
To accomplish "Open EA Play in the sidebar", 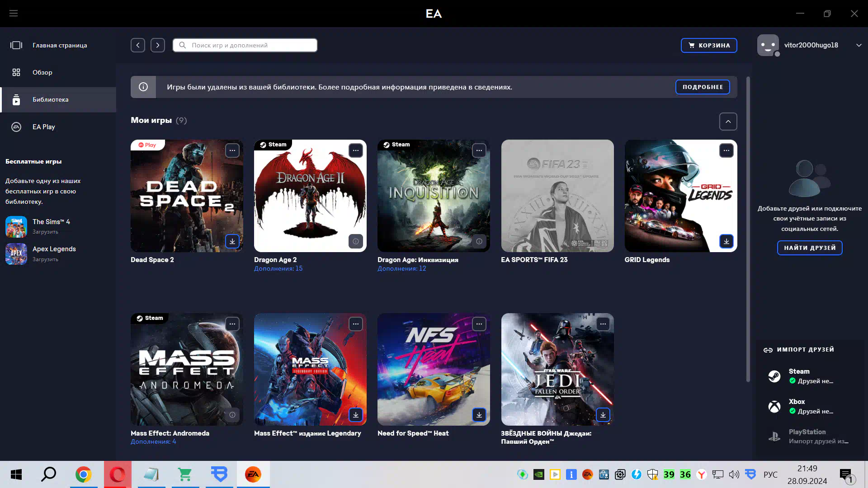I will (x=58, y=127).
